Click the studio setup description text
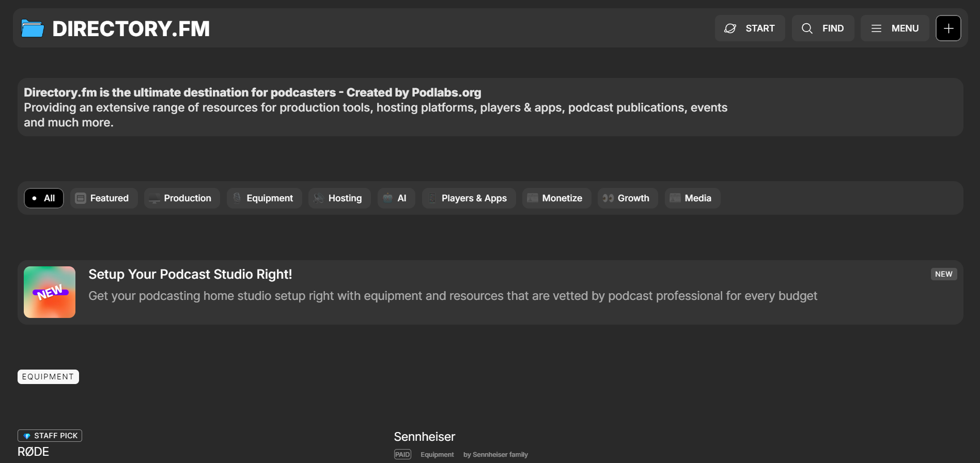This screenshot has height=463, width=980. point(453,296)
